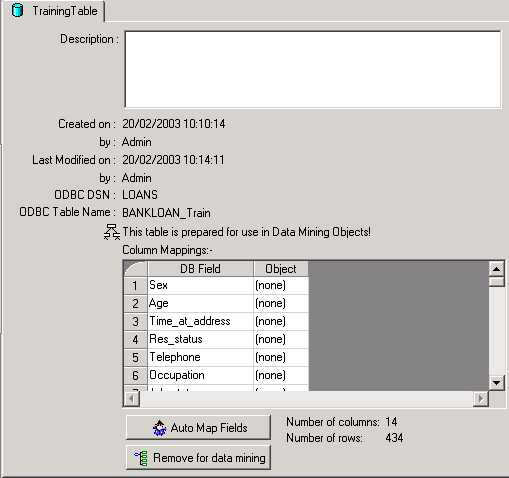Screen dimensions: 509x478
Task: Click the DB Field column header
Action: (200, 269)
